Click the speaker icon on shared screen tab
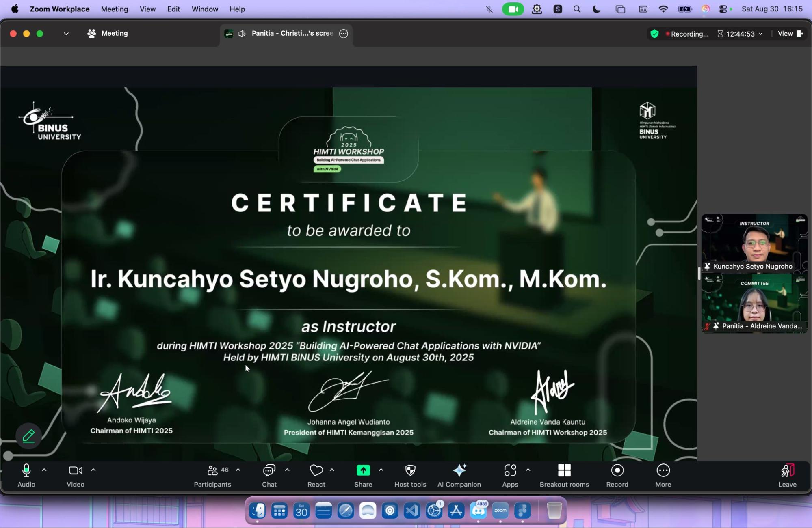 pos(242,34)
